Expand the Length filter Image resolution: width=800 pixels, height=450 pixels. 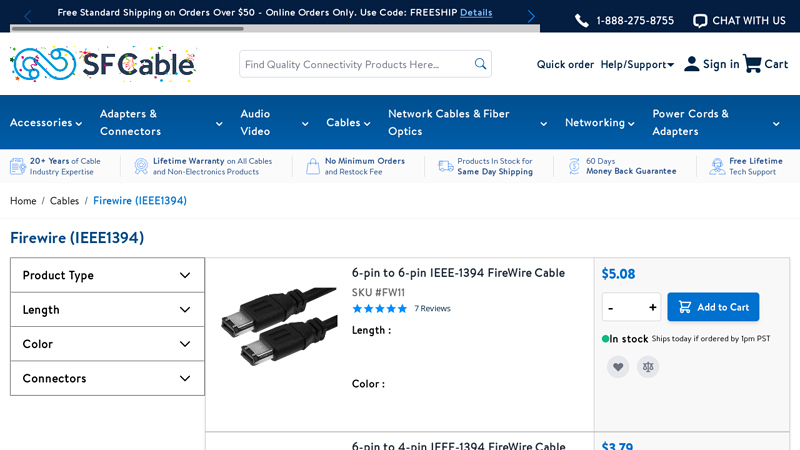[x=107, y=310]
